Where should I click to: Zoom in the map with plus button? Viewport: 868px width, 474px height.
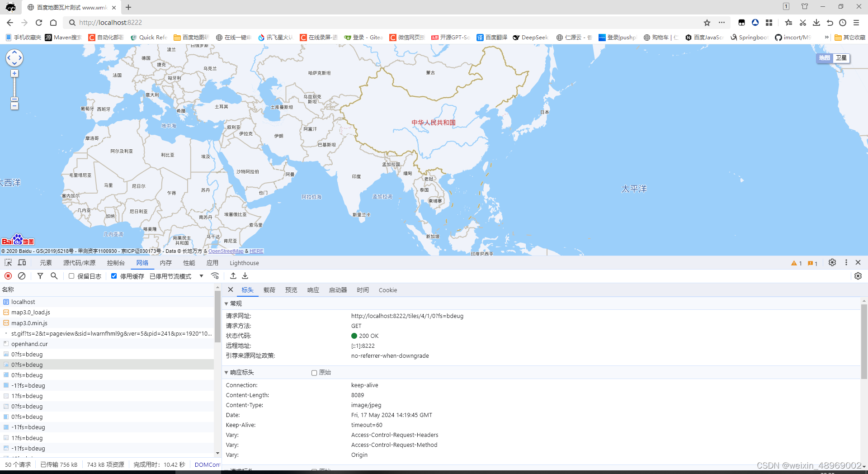click(x=14, y=73)
